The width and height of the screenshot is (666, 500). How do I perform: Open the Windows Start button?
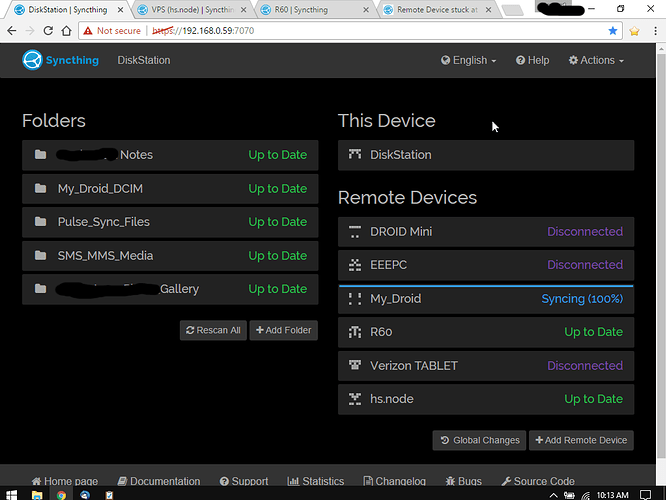11,495
